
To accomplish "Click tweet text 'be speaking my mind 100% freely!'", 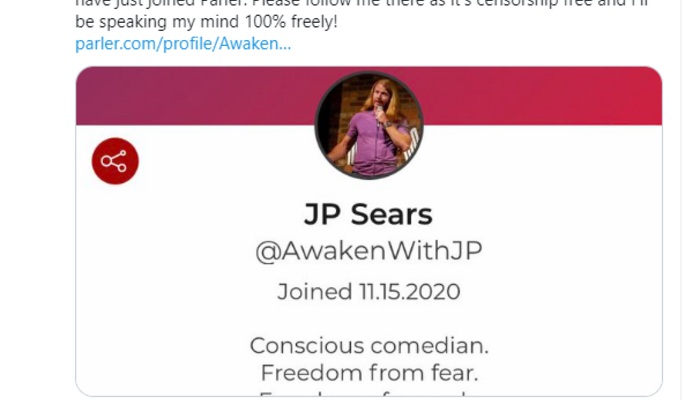I will (x=206, y=22).
